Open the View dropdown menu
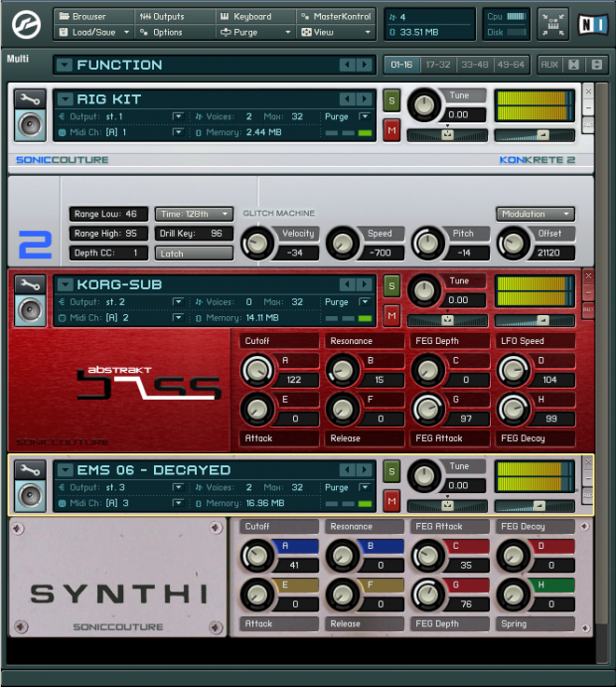Image resolution: width=616 pixels, height=687 pixels. pos(336,32)
